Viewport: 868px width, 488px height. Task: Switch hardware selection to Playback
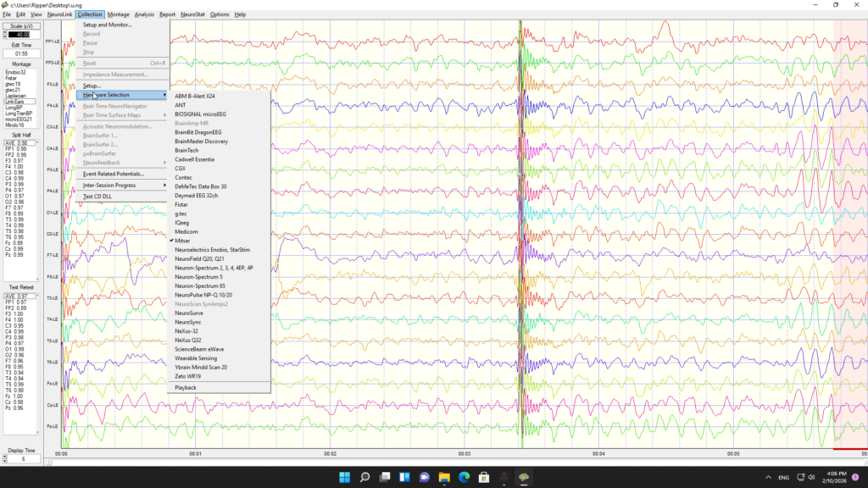click(x=185, y=387)
